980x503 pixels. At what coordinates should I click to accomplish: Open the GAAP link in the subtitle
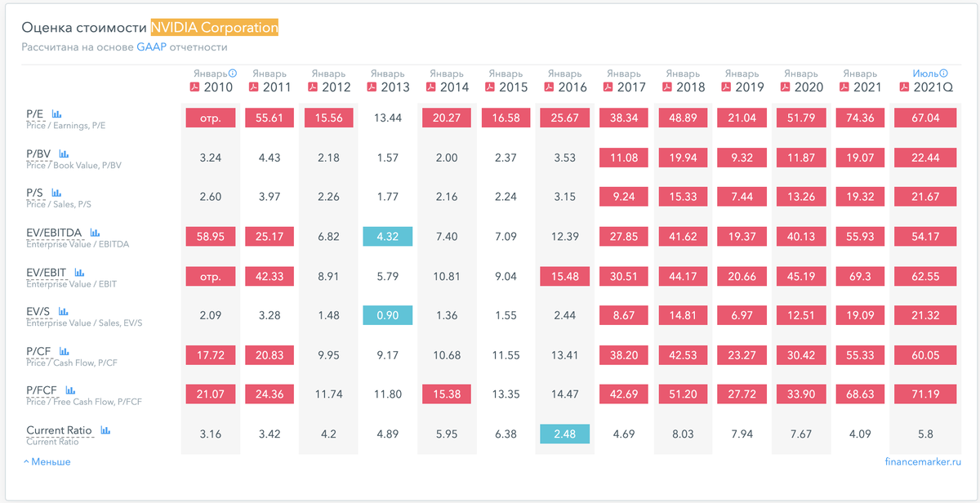[x=152, y=47]
